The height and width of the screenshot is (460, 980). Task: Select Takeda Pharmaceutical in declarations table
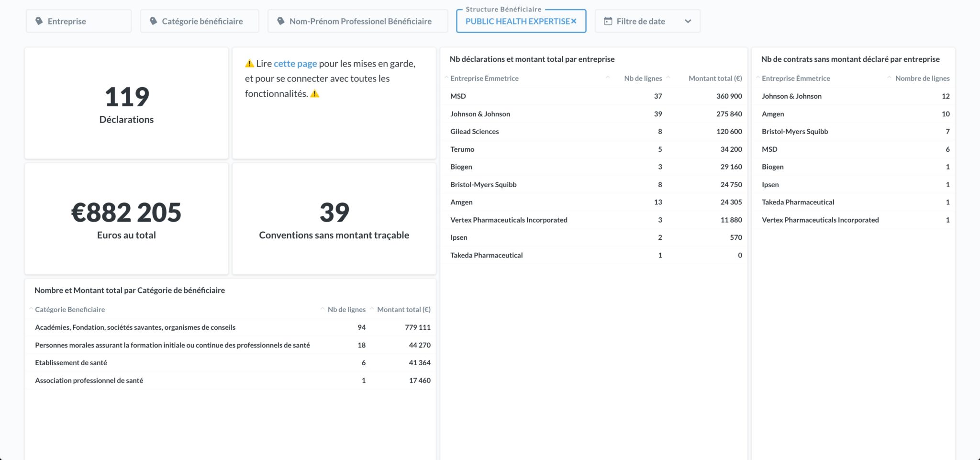(594, 255)
